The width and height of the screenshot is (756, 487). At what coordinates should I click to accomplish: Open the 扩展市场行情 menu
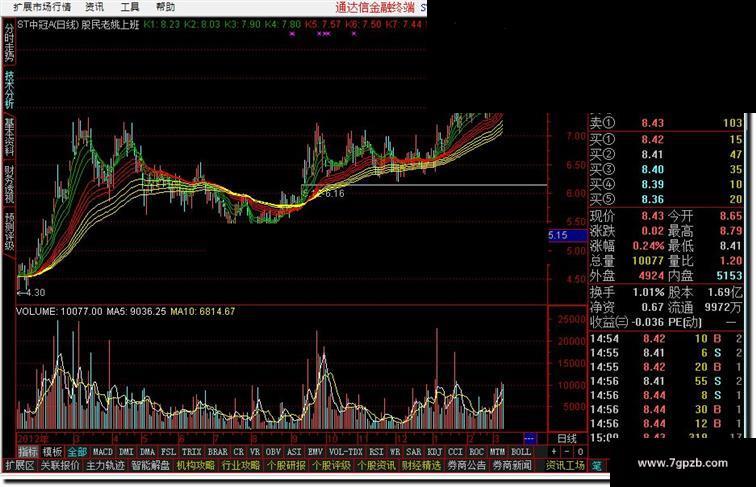42,7
